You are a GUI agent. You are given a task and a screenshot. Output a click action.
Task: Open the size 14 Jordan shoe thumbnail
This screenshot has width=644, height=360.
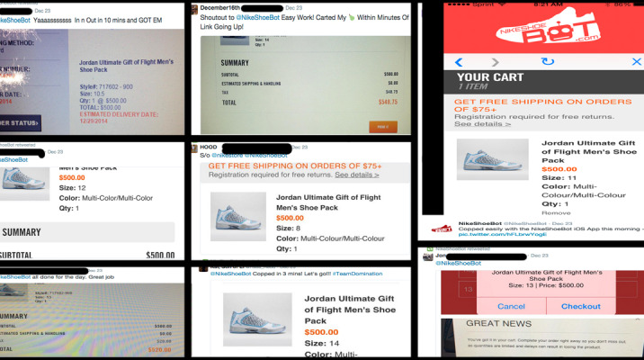point(257,319)
